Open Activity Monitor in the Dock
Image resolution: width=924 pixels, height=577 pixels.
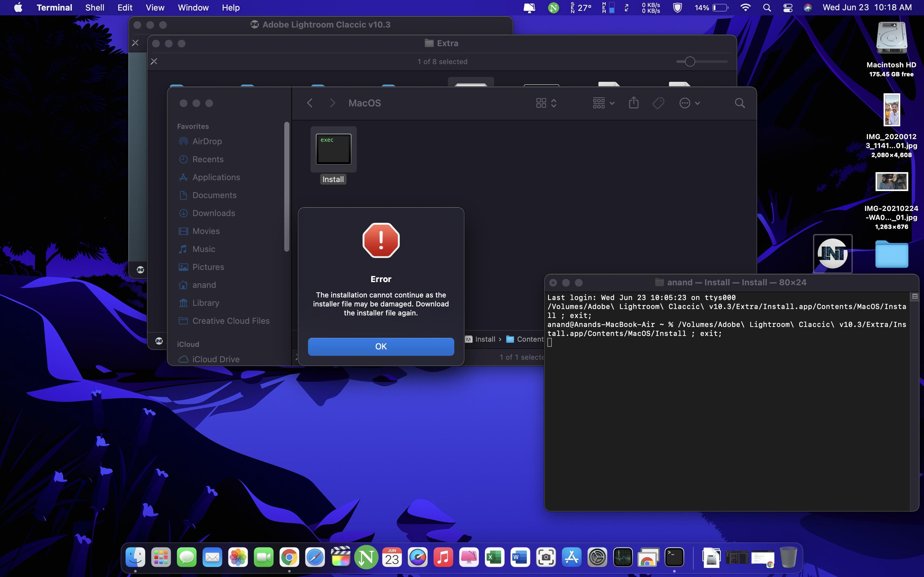click(623, 557)
